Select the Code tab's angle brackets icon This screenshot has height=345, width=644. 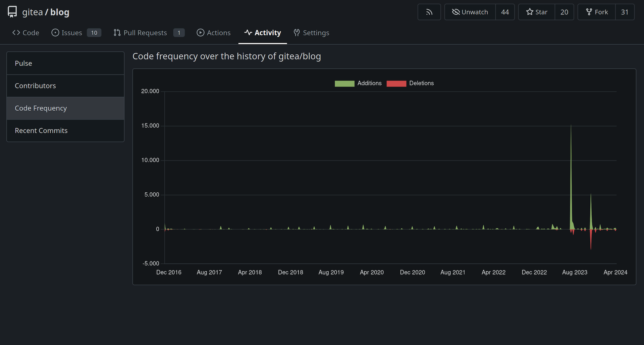[16, 33]
